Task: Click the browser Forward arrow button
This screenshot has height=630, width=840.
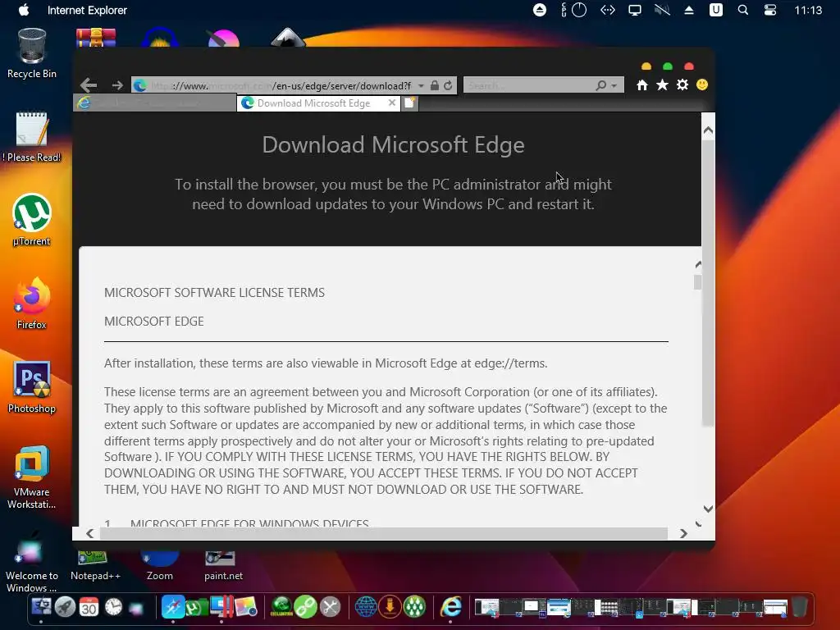Action: click(x=117, y=85)
